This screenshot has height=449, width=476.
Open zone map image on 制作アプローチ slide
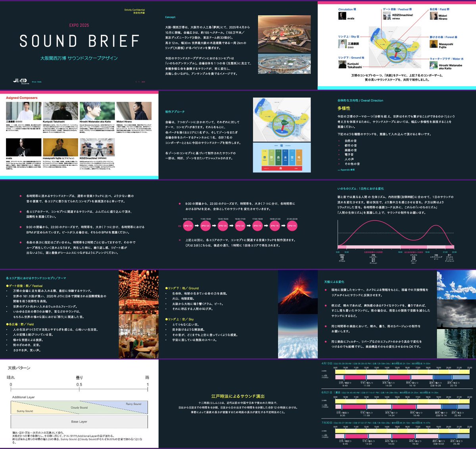click(x=281, y=119)
